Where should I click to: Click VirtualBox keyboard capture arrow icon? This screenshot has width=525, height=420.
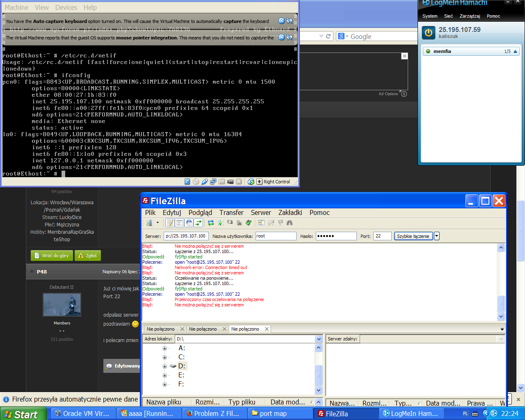click(x=259, y=182)
